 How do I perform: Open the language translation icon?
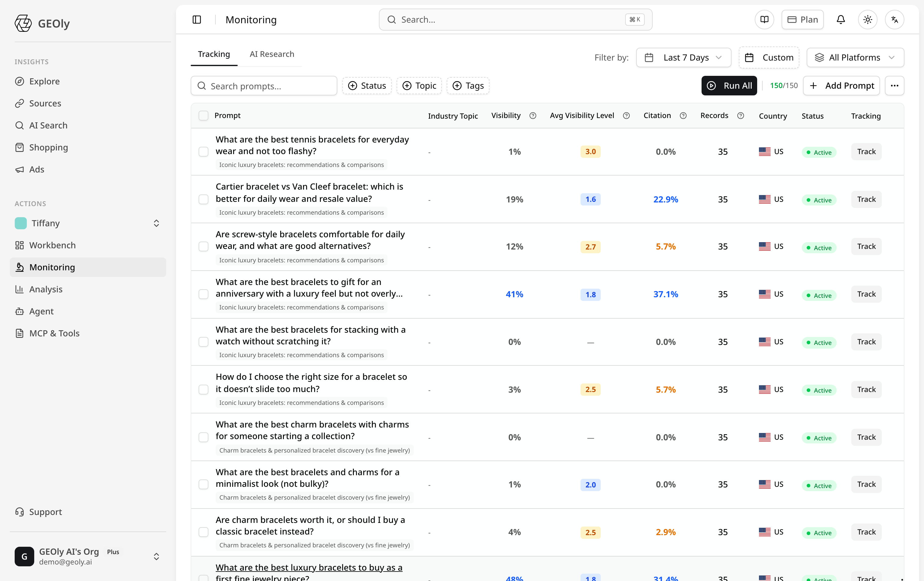894,20
